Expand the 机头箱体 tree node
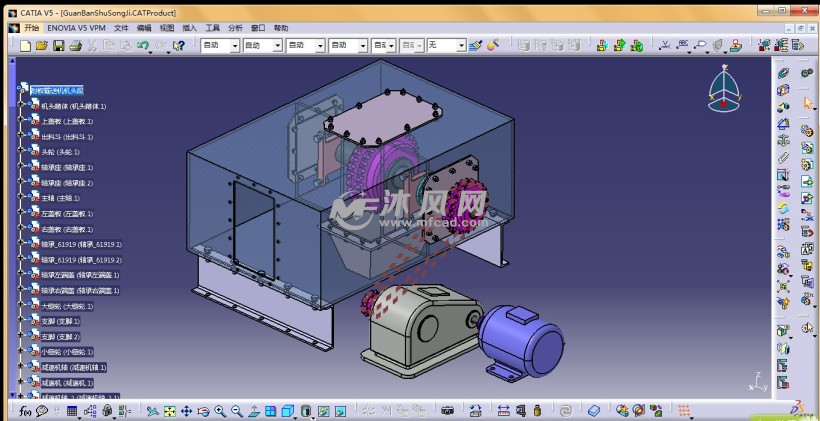This screenshot has height=421, width=820. [19, 106]
